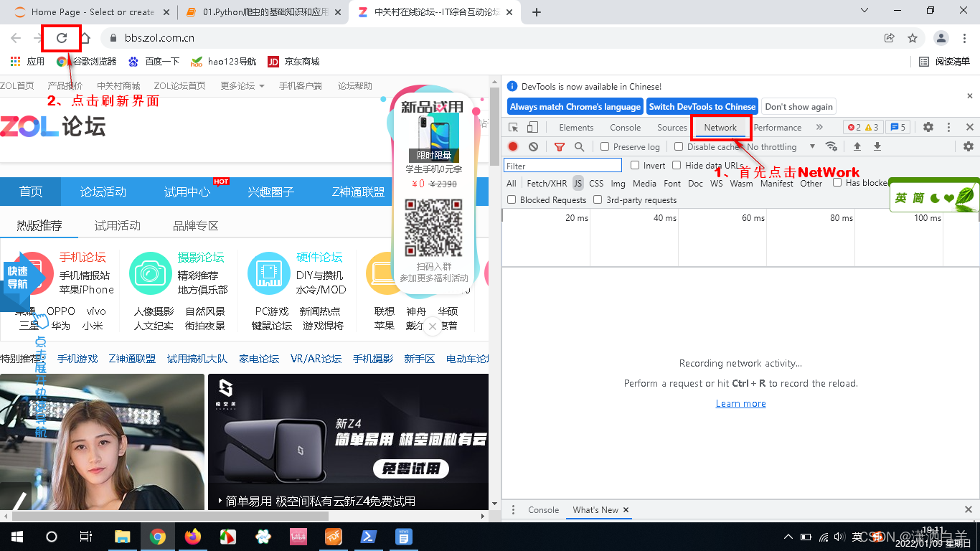
Task: Expand the 更多论坛 dropdown menu
Action: click(242, 85)
